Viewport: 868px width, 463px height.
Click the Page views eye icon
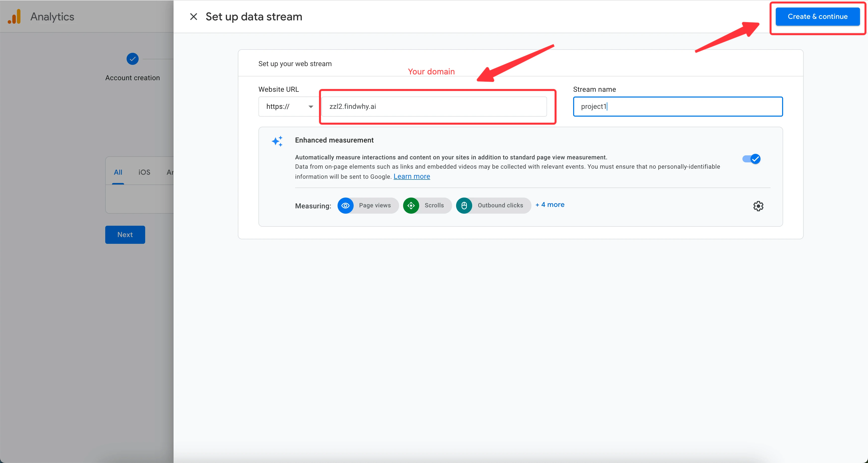click(345, 205)
